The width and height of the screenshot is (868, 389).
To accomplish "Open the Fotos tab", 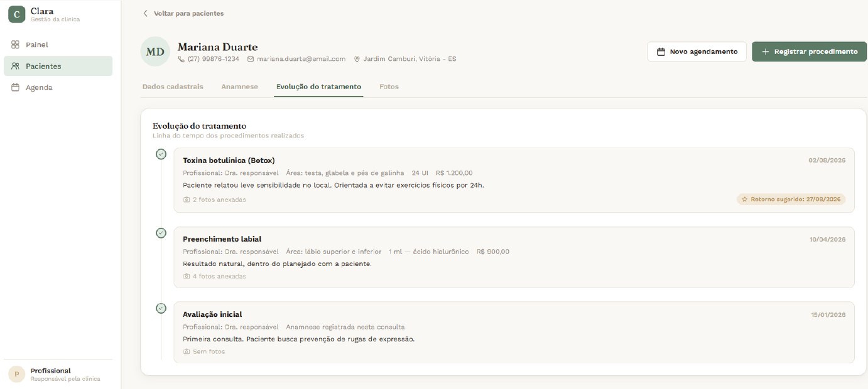I will tap(389, 87).
